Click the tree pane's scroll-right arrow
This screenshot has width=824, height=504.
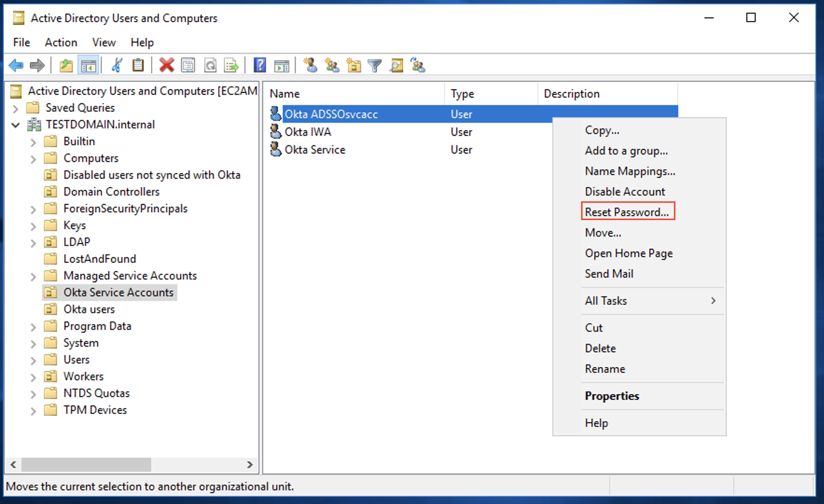point(250,465)
